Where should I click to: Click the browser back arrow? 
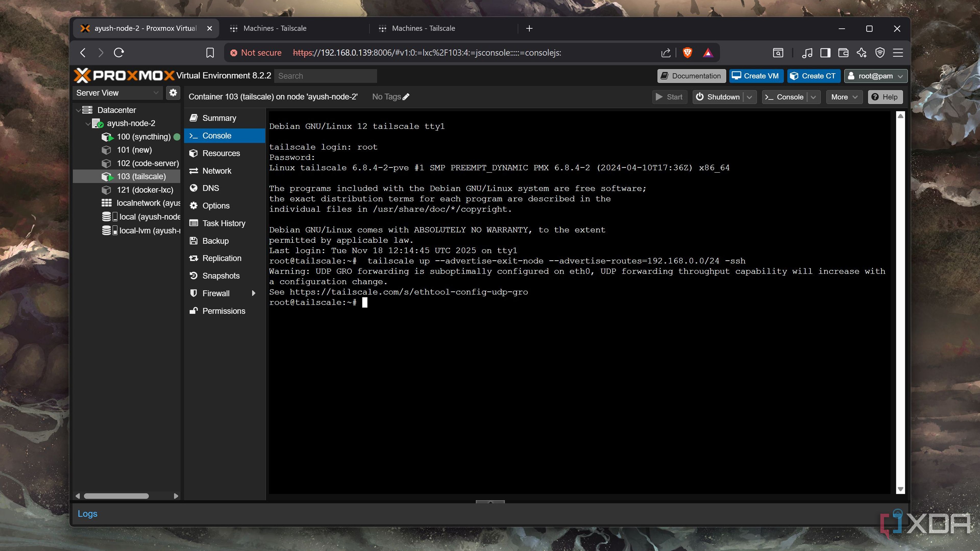[x=83, y=53]
